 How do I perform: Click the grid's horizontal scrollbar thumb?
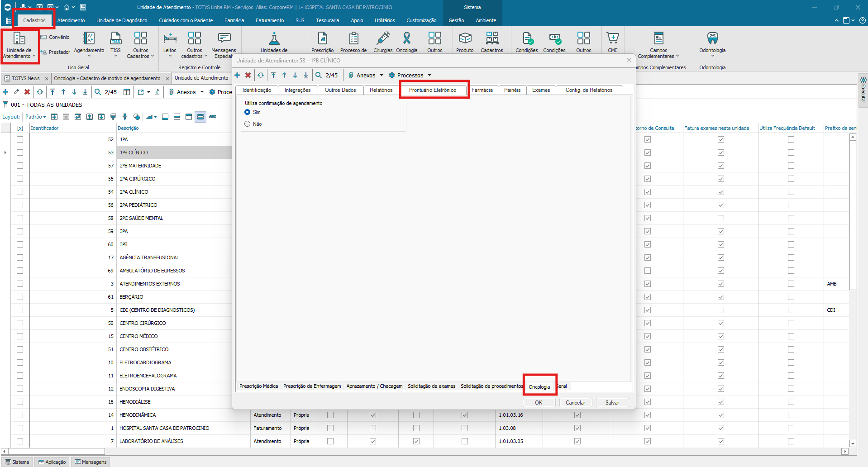pos(57,451)
